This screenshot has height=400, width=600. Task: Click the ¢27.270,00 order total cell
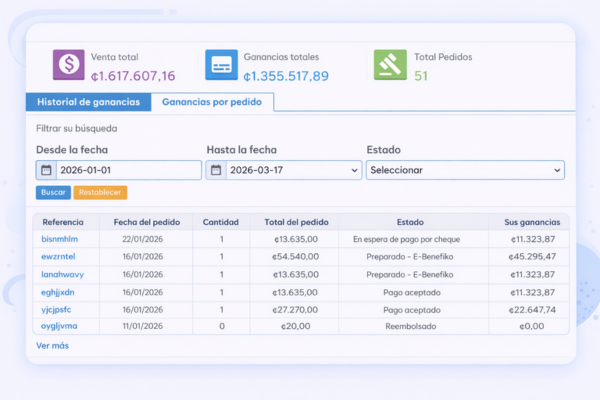(x=295, y=310)
